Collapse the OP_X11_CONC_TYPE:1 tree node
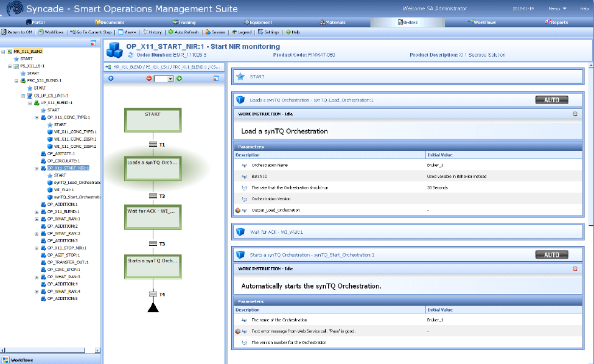Image resolution: width=594 pixels, height=364 pixels. coord(37,117)
